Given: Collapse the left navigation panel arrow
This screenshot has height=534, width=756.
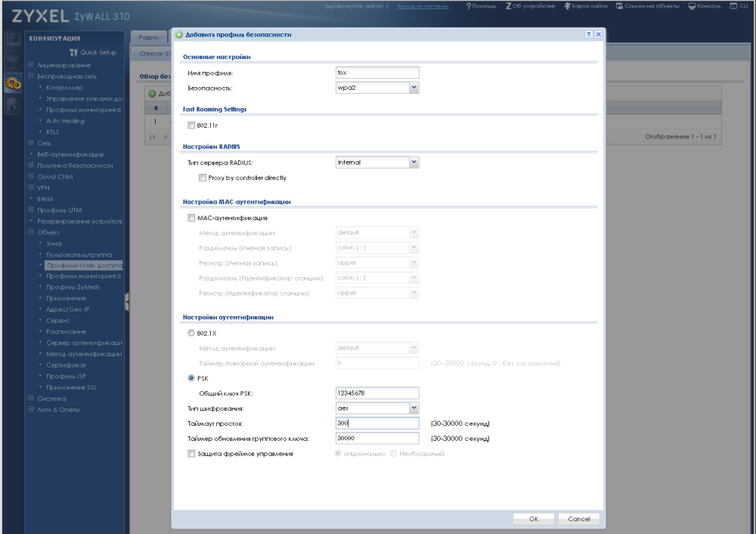Looking at the screenshot, I should 127,302.
